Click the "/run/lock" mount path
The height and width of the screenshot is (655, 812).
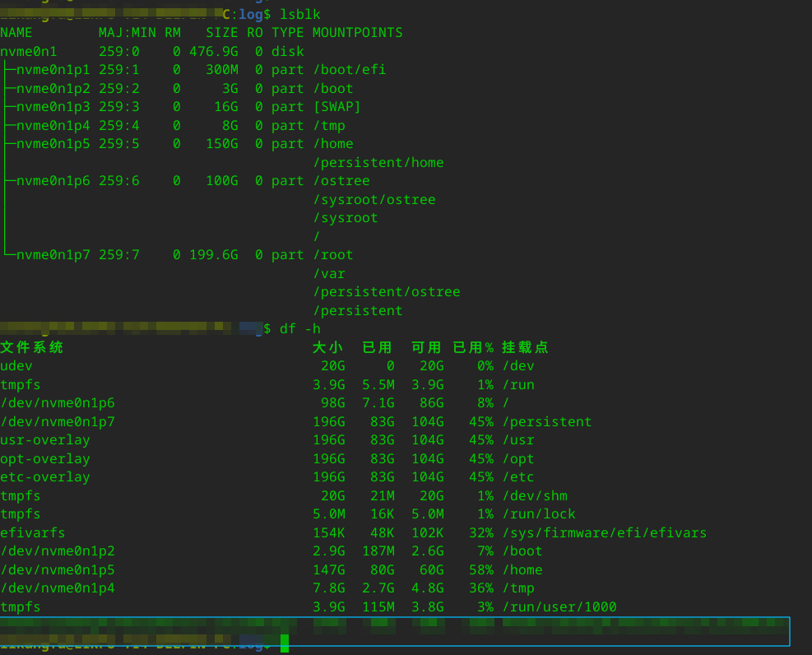(539, 513)
